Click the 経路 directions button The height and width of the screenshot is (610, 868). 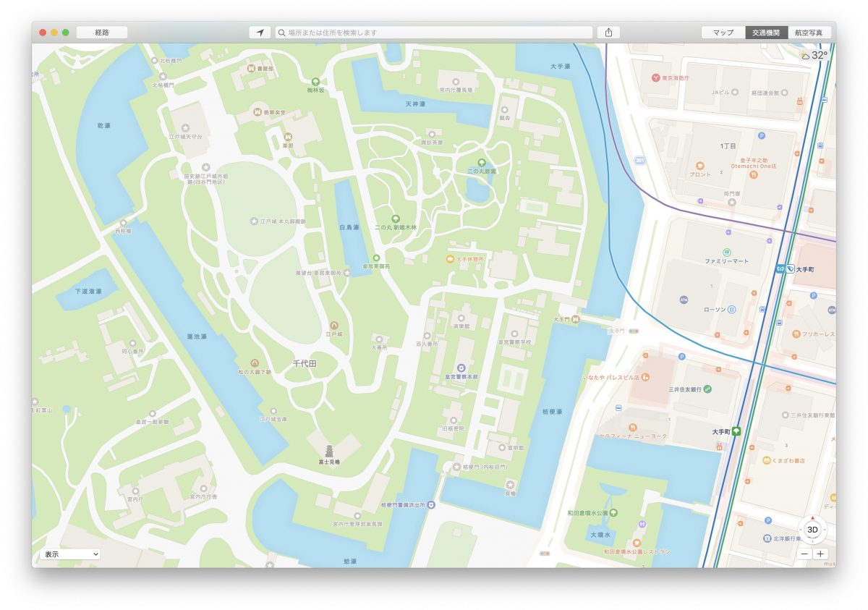click(102, 33)
